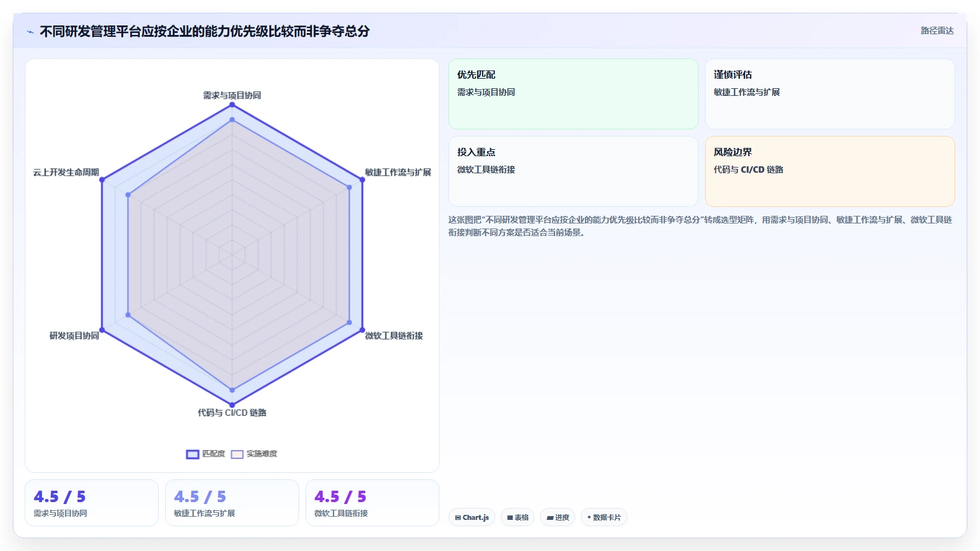Click 微软工具链衔接 text in 投入重点 card

[x=486, y=169]
